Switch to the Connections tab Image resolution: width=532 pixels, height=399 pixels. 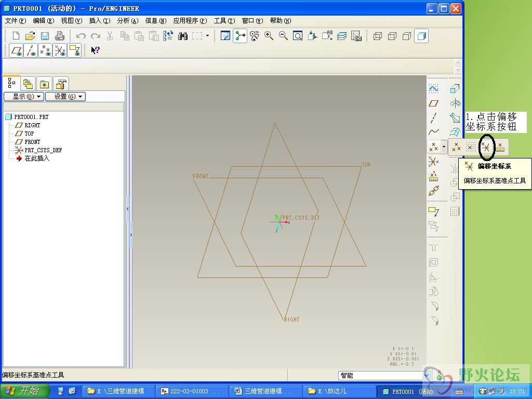tap(61, 84)
